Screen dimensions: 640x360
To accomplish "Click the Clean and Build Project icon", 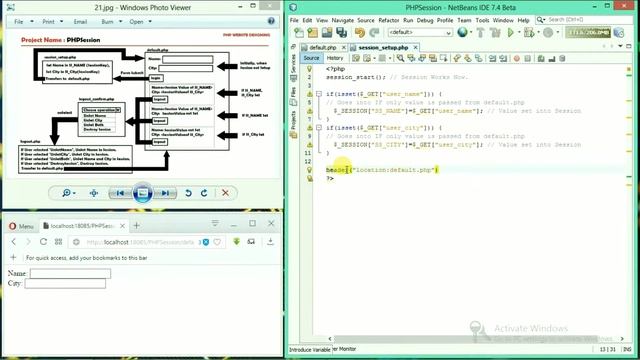I will tap(495, 32).
